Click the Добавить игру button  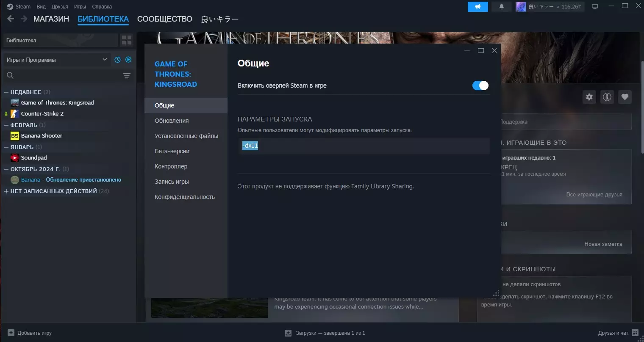[30, 333]
